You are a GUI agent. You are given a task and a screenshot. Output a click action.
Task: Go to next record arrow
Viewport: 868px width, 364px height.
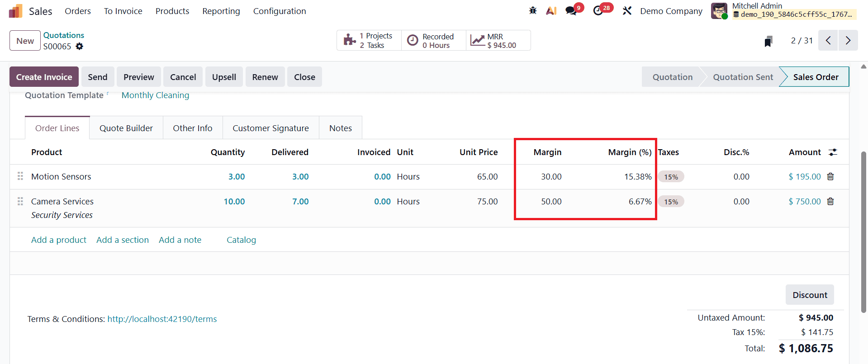848,40
